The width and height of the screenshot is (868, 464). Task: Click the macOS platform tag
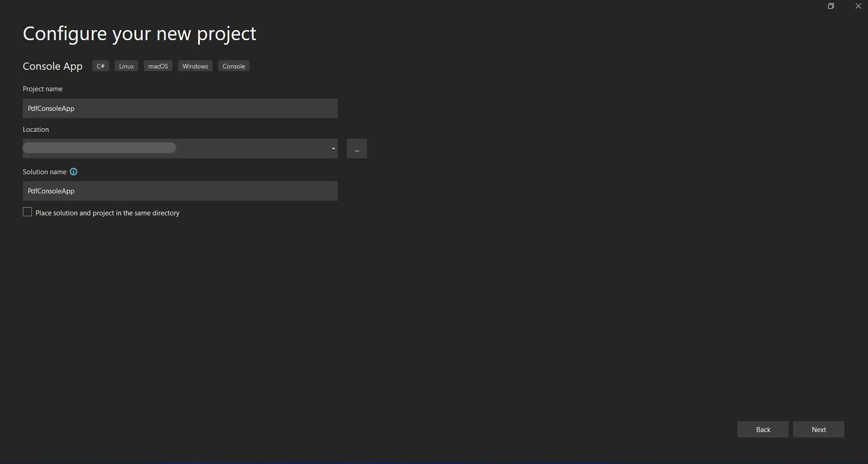tap(158, 66)
